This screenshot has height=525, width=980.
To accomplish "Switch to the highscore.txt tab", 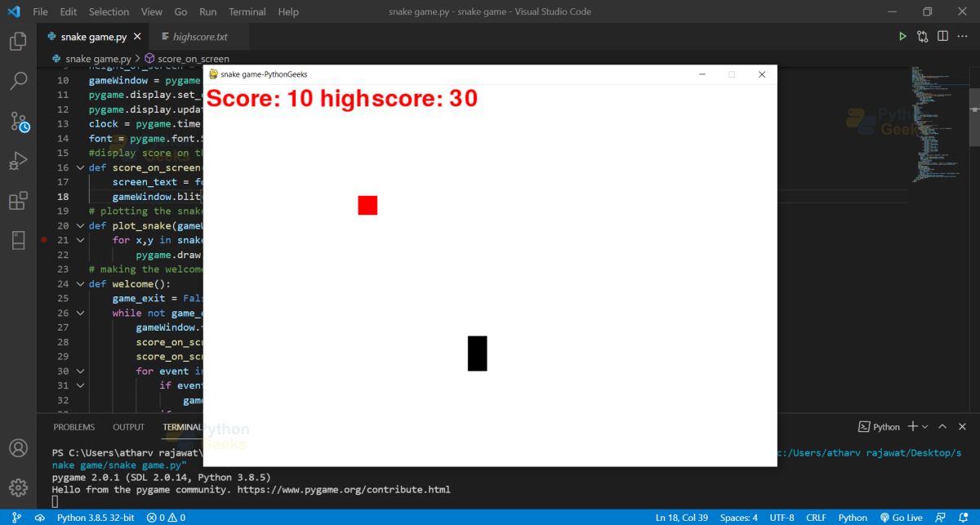I will pos(198,37).
